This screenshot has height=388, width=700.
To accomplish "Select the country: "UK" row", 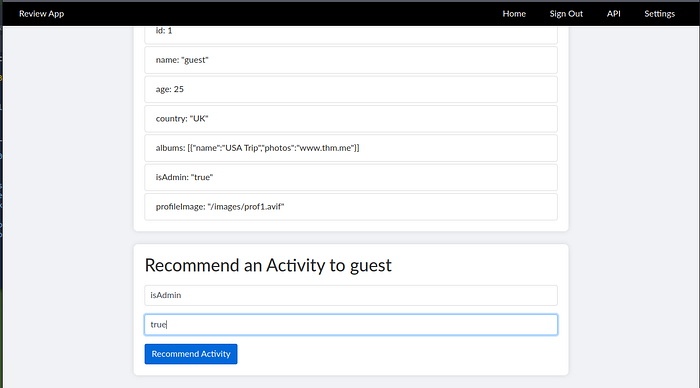I will coord(351,119).
